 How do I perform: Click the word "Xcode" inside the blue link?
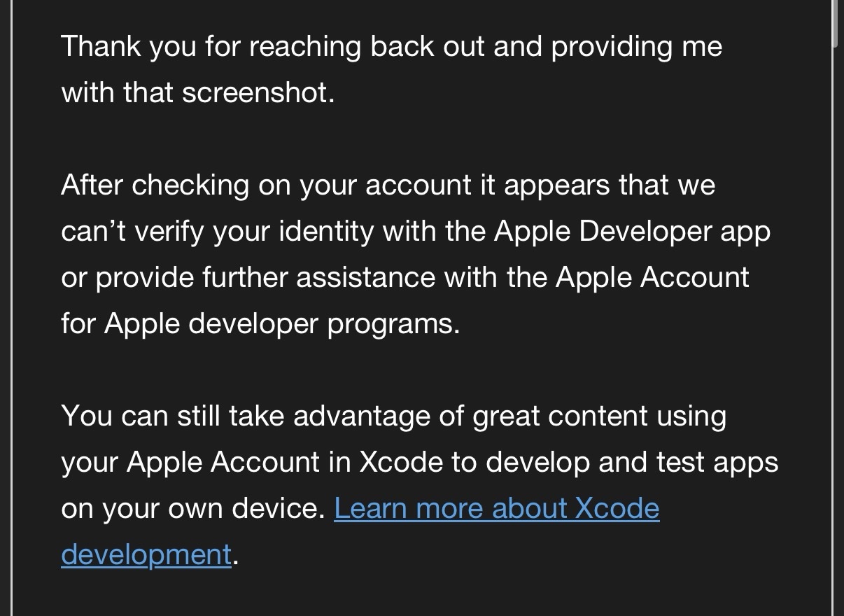click(617, 509)
